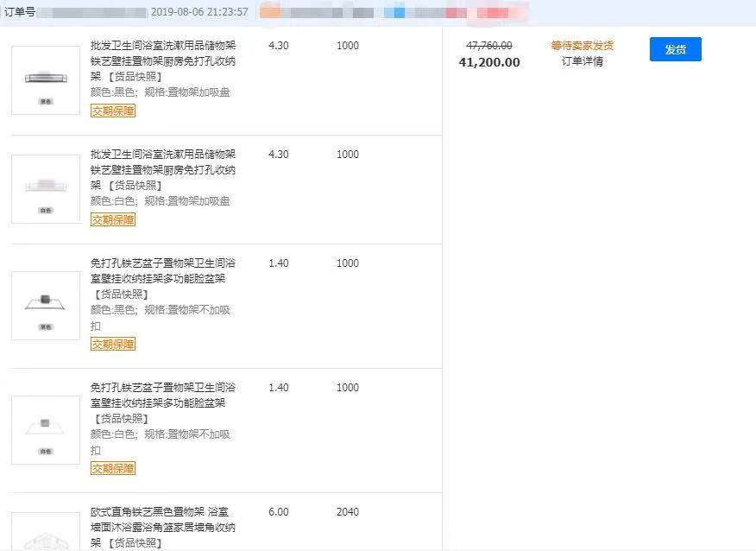Click the blue 发货 button

[x=675, y=49]
